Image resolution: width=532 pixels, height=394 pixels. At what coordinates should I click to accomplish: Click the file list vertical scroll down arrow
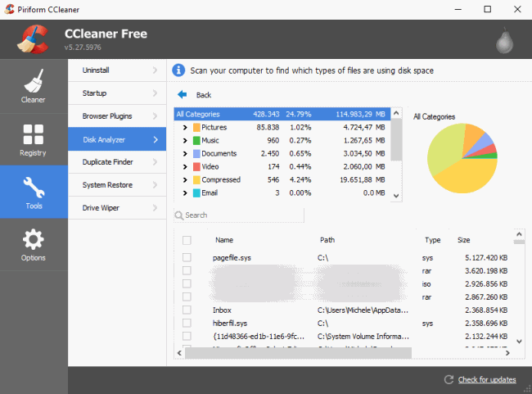[519, 342]
